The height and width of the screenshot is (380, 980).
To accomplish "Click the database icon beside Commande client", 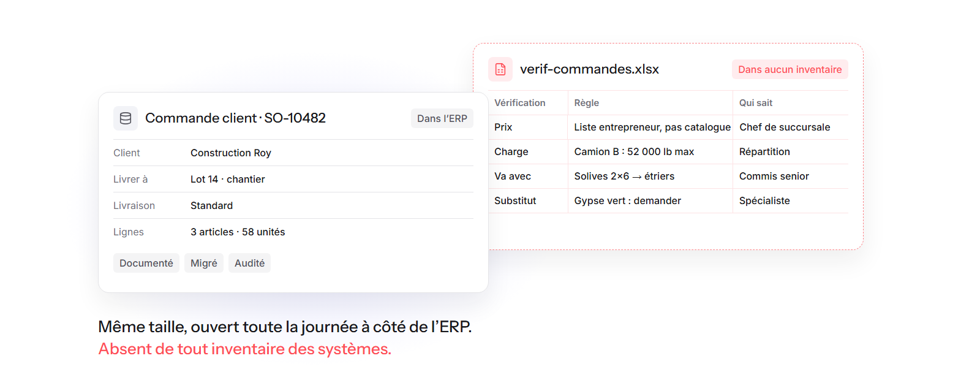I will point(126,118).
